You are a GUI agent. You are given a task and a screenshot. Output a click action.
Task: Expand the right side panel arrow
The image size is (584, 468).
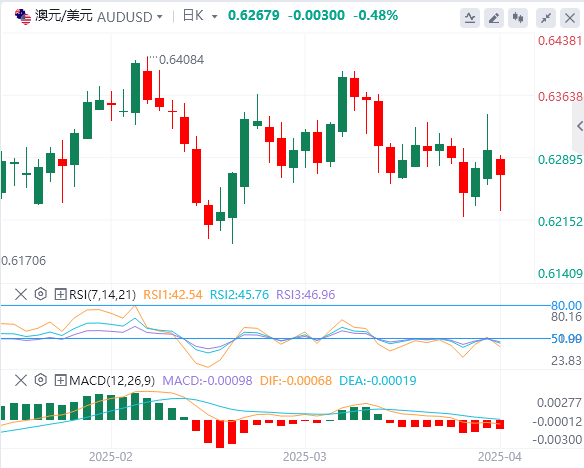tap(579, 126)
